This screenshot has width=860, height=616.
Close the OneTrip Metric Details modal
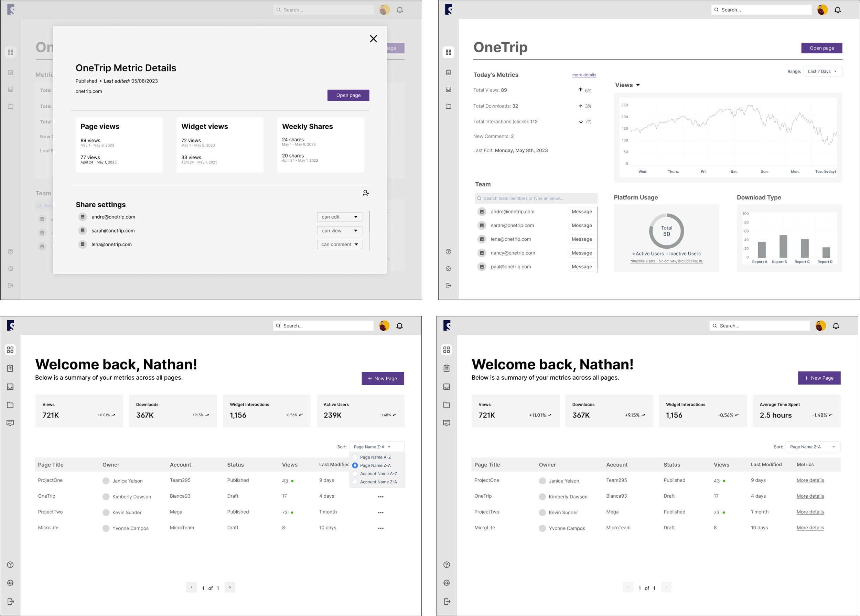[x=373, y=39]
